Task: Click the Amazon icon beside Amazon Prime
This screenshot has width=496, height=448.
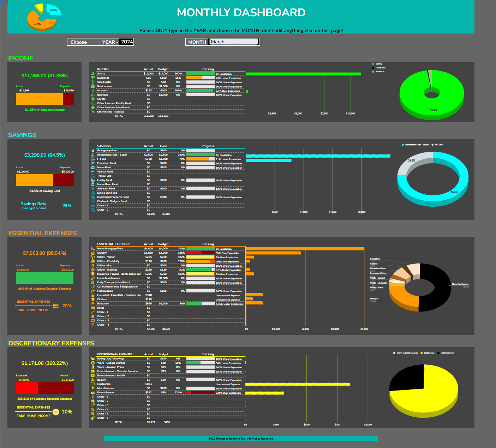Action: (93, 367)
